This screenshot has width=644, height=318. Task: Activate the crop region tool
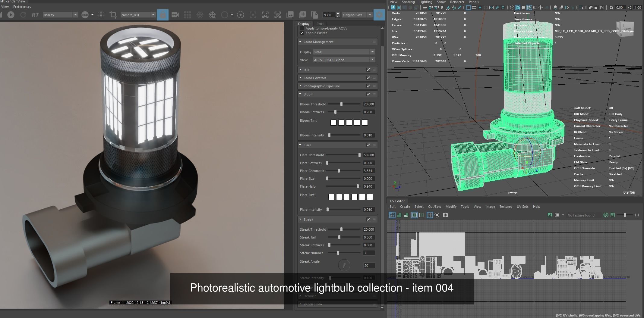pyautogui.click(x=113, y=14)
